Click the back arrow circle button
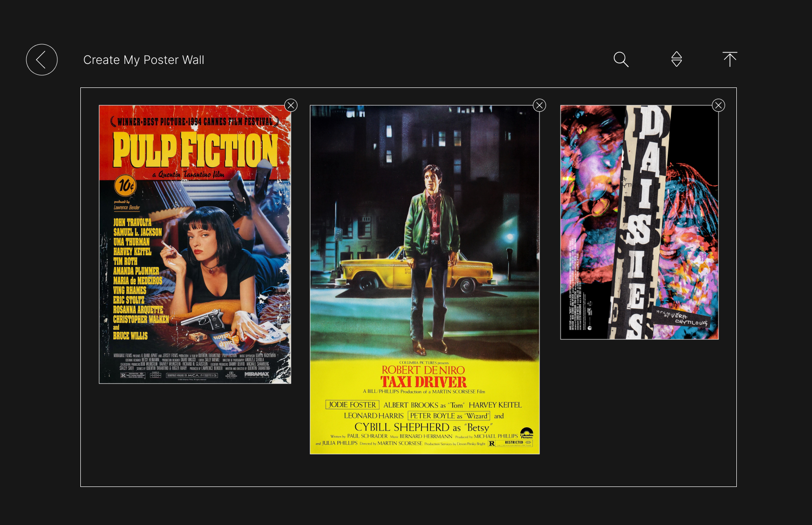812x525 pixels. click(42, 60)
